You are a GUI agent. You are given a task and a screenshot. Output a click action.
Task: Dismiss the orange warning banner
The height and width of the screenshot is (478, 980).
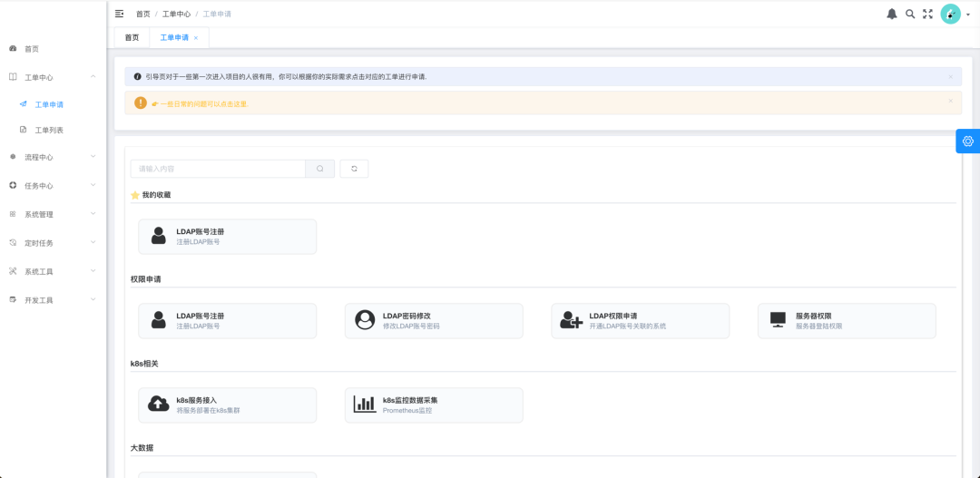951,101
